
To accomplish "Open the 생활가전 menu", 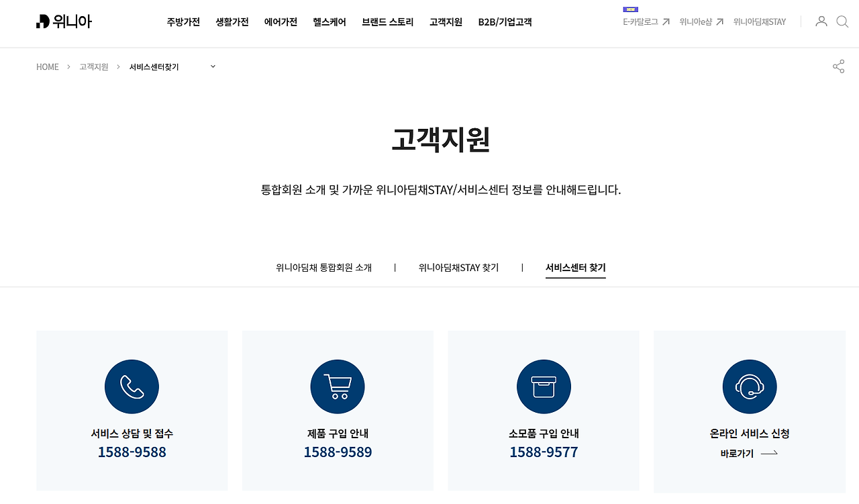I will 232,22.
